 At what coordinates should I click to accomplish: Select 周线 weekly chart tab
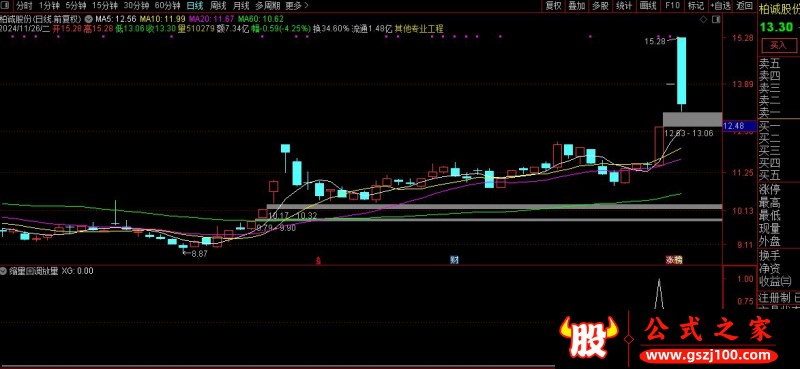click(x=218, y=6)
